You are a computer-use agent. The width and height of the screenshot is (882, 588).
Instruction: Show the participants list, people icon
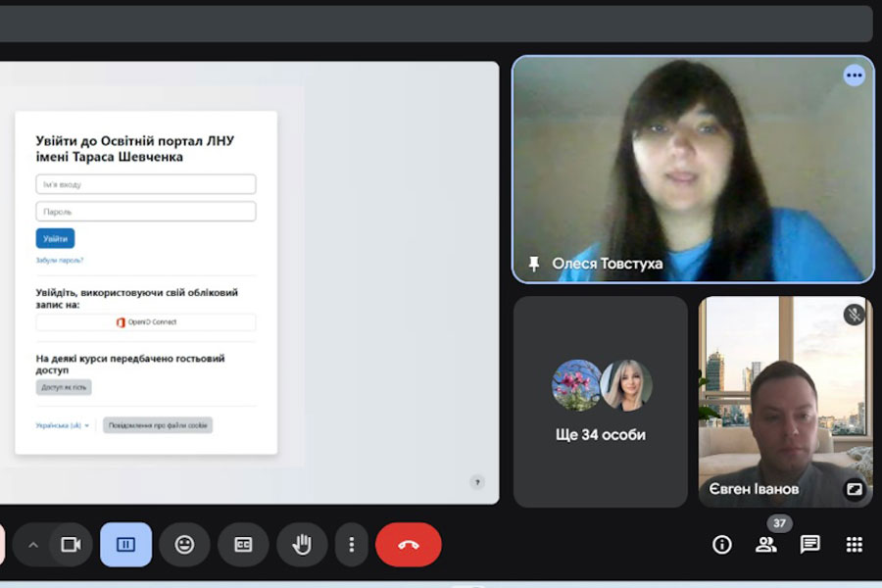coord(766,544)
